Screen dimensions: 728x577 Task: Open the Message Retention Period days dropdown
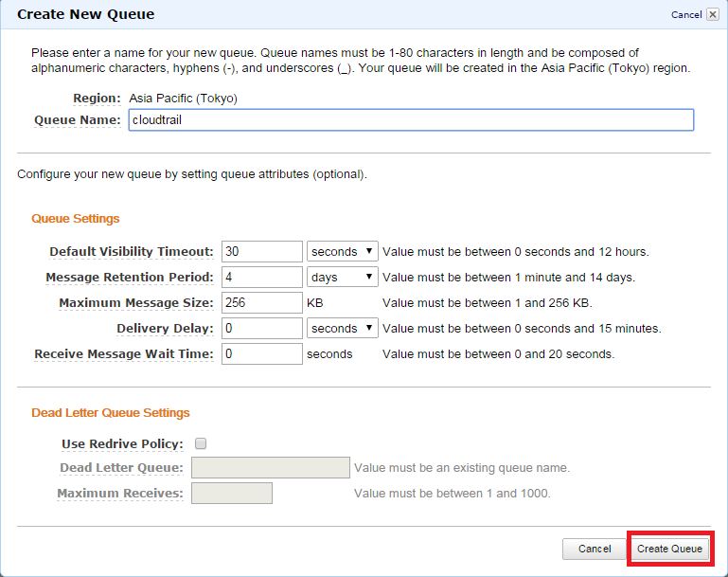click(x=342, y=277)
